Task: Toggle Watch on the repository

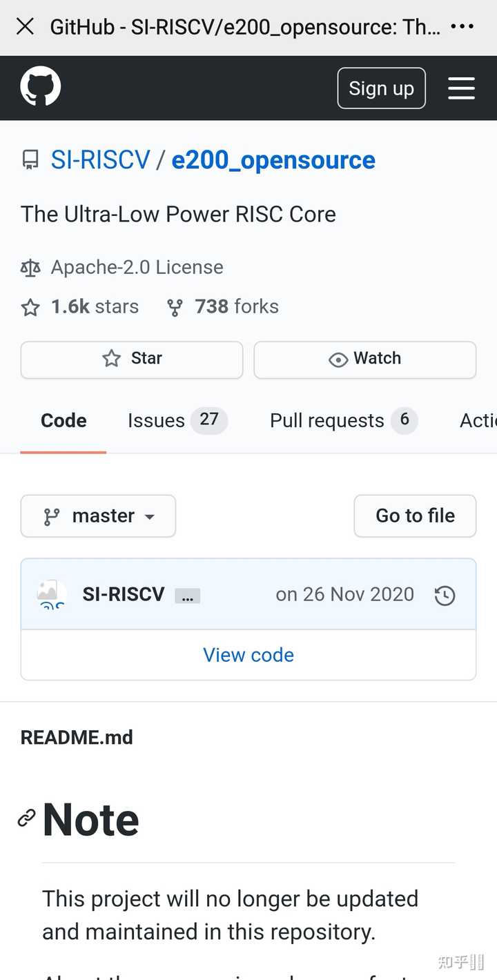Action: click(x=364, y=359)
